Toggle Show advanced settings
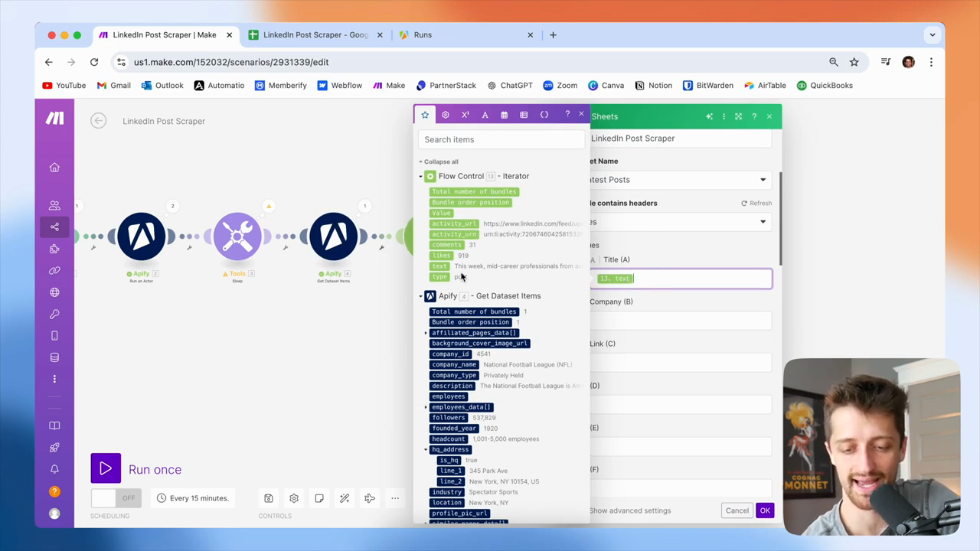980x551 pixels. (630, 510)
